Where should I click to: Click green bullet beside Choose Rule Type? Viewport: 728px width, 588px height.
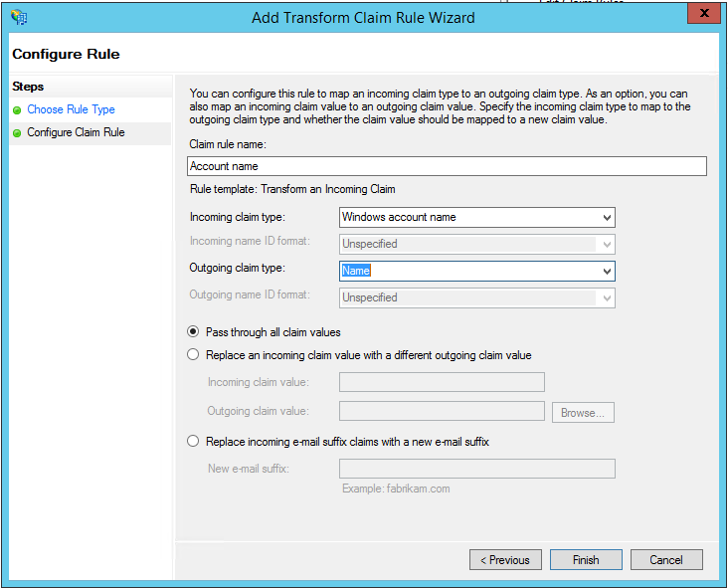tap(17, 110)
